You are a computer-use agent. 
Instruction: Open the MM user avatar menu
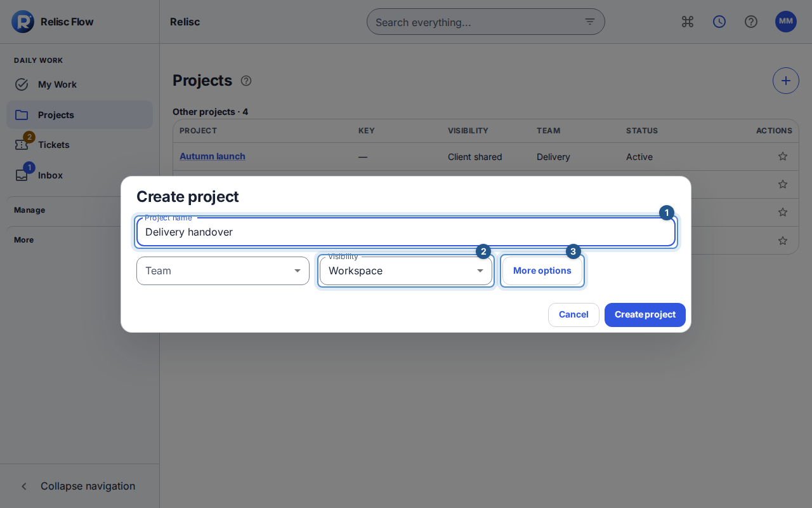tap(786, 22)
